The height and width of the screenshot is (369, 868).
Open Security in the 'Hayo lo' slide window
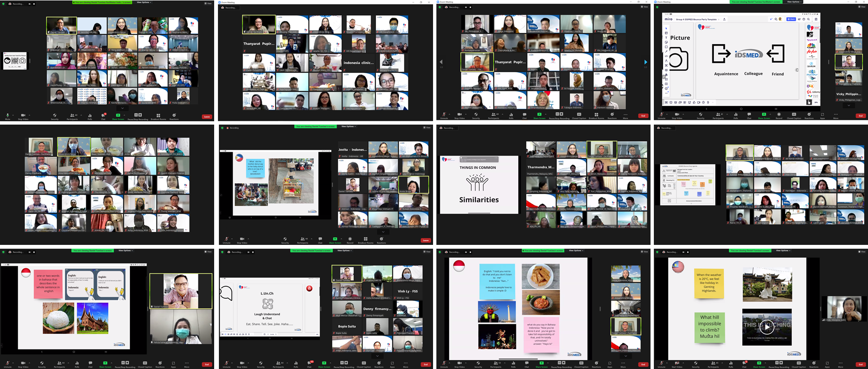(x=478, y=365)
